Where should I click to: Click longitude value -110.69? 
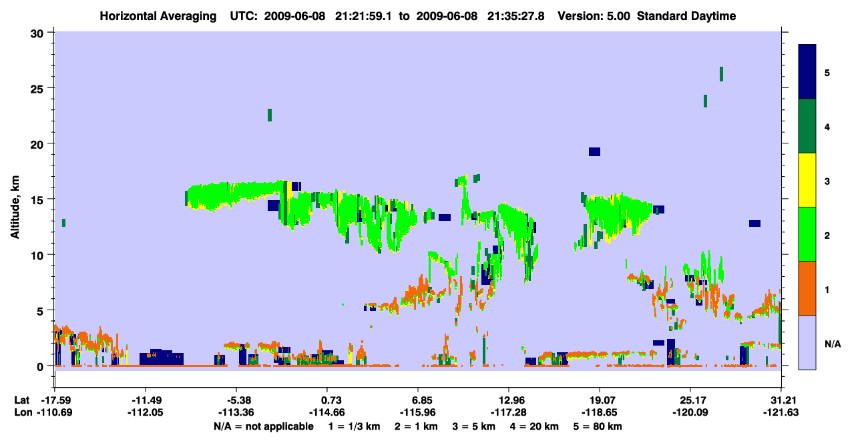pos(54,412)
